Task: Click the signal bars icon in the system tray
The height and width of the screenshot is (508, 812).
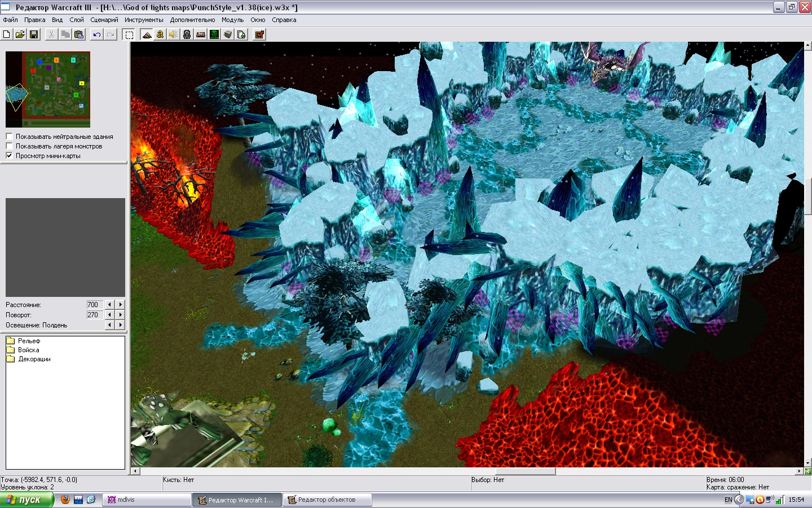Action: click(780, 500)
